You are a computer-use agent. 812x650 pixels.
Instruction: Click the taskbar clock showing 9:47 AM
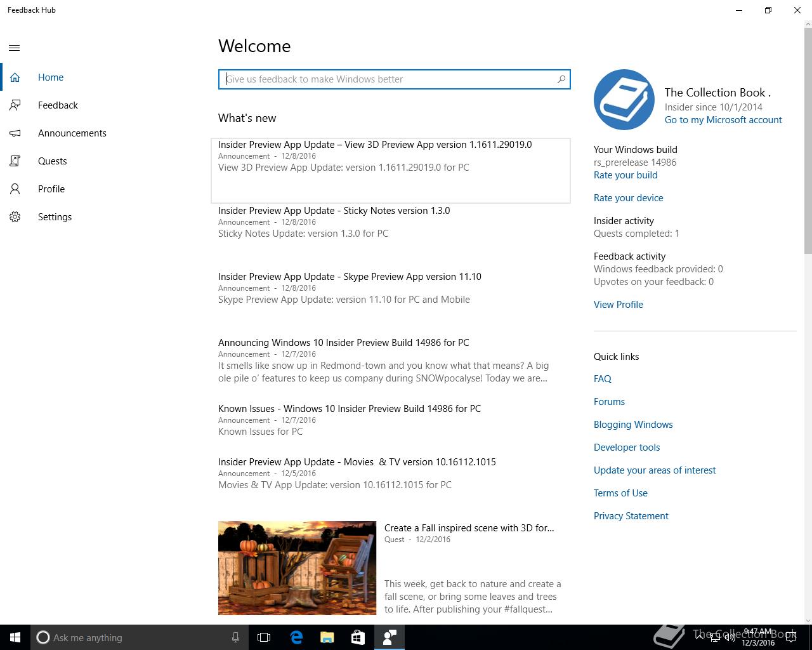pos(758,637)
